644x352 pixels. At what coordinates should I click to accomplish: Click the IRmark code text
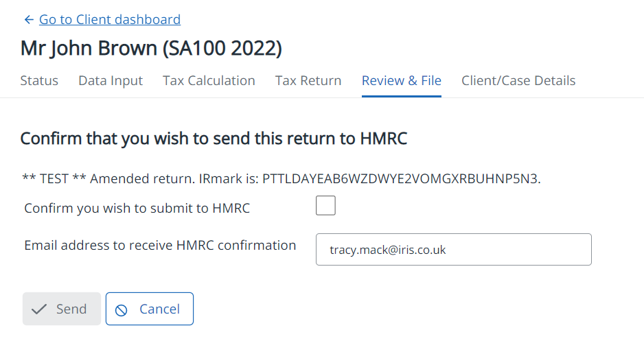click(401, 178)
